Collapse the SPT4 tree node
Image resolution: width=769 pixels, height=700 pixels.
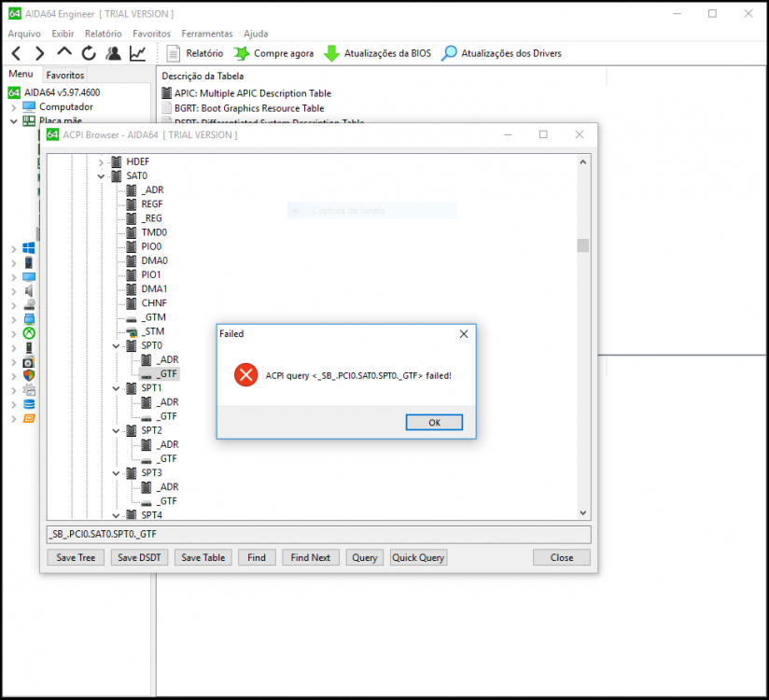tap(116, 515)
